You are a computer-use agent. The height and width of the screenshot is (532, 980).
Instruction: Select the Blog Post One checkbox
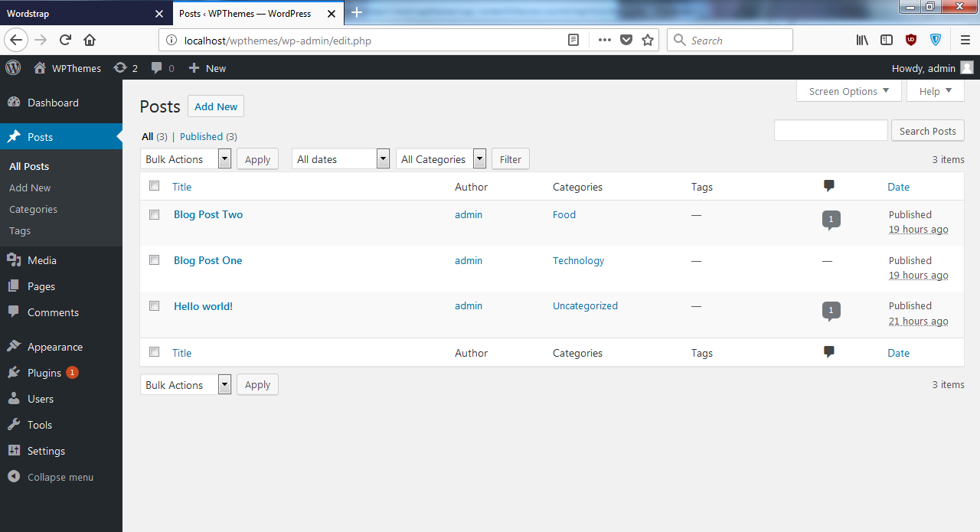(155, 260)
